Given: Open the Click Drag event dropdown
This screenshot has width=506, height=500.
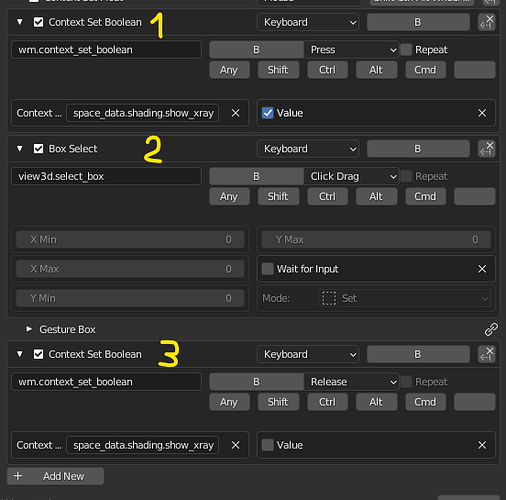Looking at the screenshot, I should 351,176.
